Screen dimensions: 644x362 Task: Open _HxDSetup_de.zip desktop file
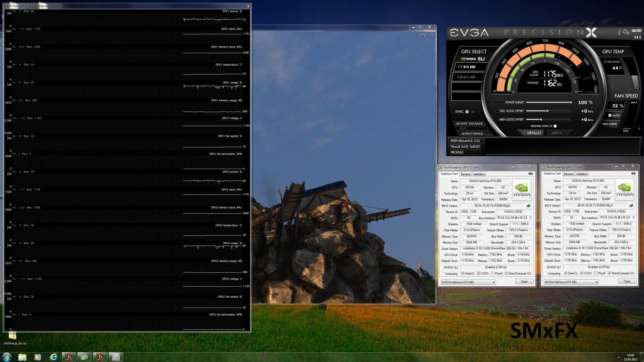(14, 339)
